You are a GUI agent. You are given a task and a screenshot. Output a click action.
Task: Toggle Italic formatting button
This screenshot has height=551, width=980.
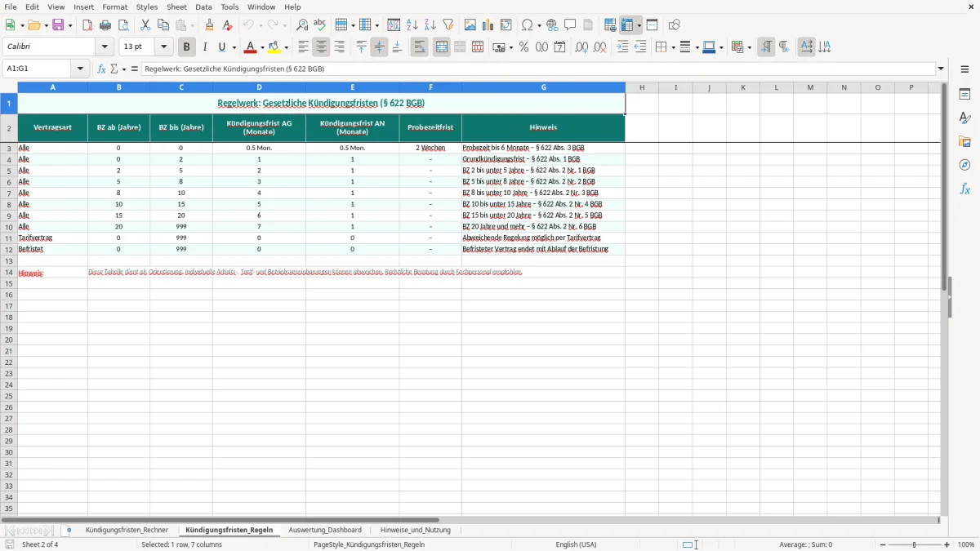coord(204,47)
